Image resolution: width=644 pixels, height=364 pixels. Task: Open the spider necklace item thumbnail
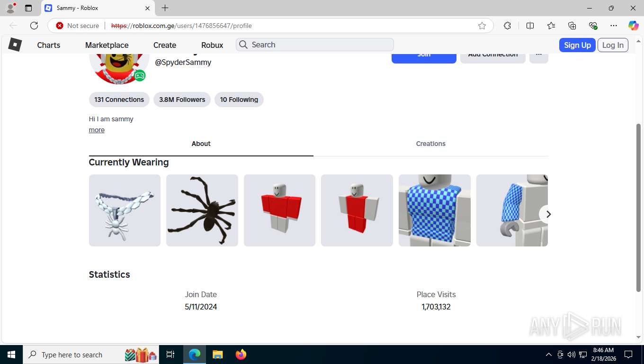click(125, 210)
